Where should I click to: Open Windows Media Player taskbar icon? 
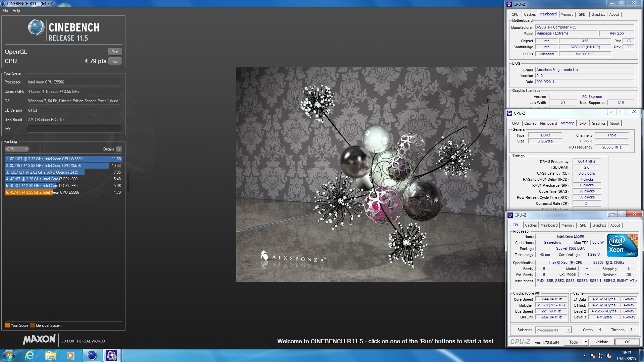70,355
